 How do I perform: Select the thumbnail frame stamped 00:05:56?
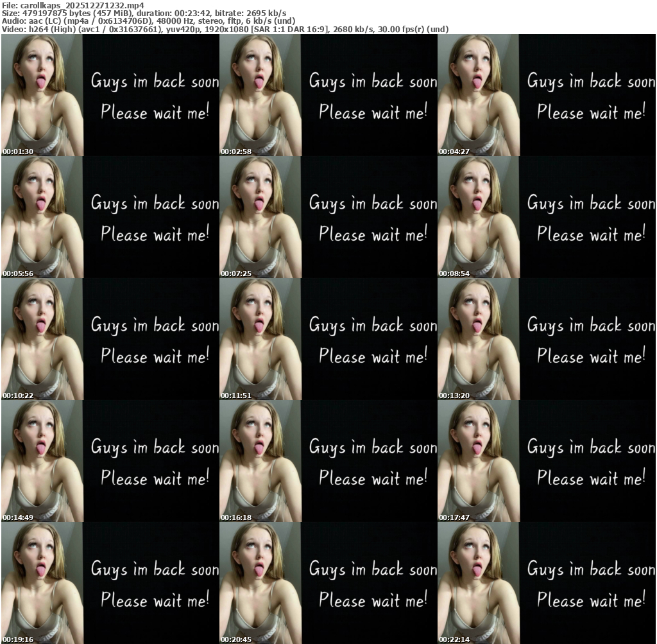coord(110,217)
